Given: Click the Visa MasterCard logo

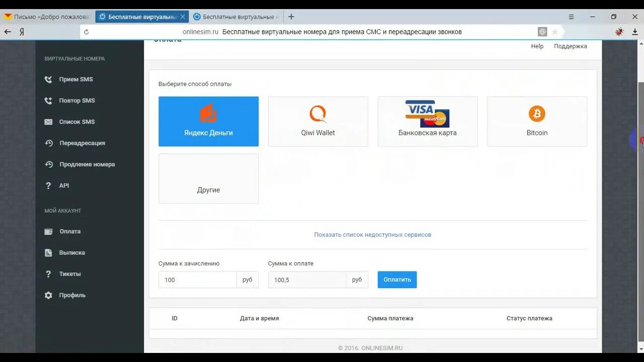Looking at the screenshot, I should pyautogui.click(x=427, y=113).
